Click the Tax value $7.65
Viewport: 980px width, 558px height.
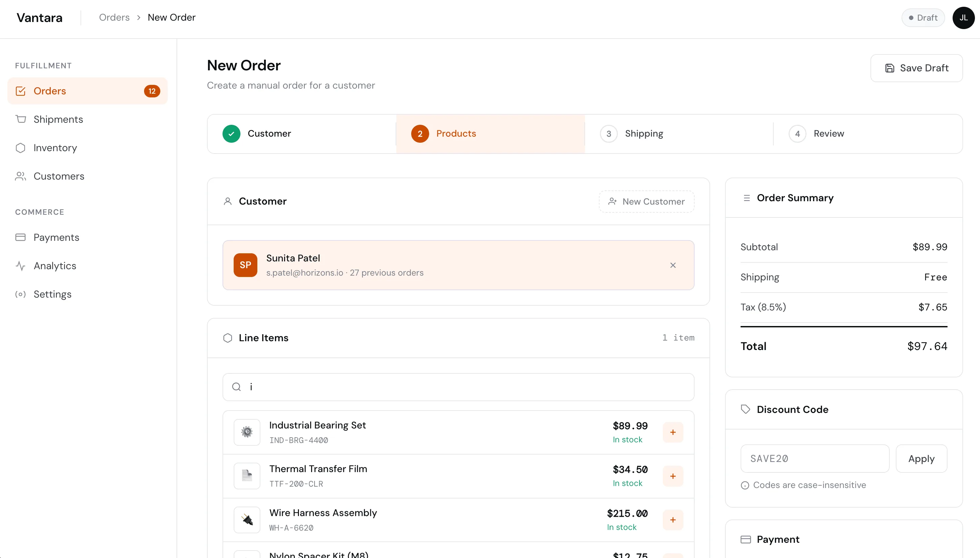point(933,307)
